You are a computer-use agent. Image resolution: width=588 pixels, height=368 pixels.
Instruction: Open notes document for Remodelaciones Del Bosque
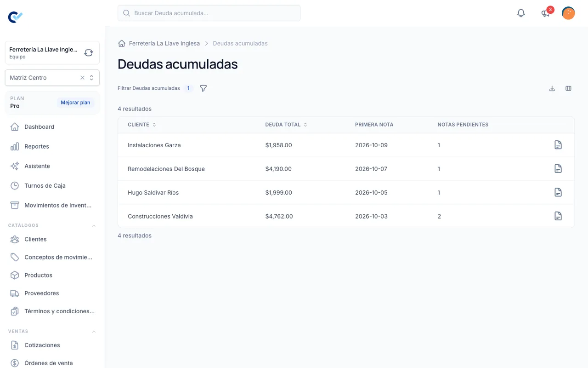tap(558, 169)
